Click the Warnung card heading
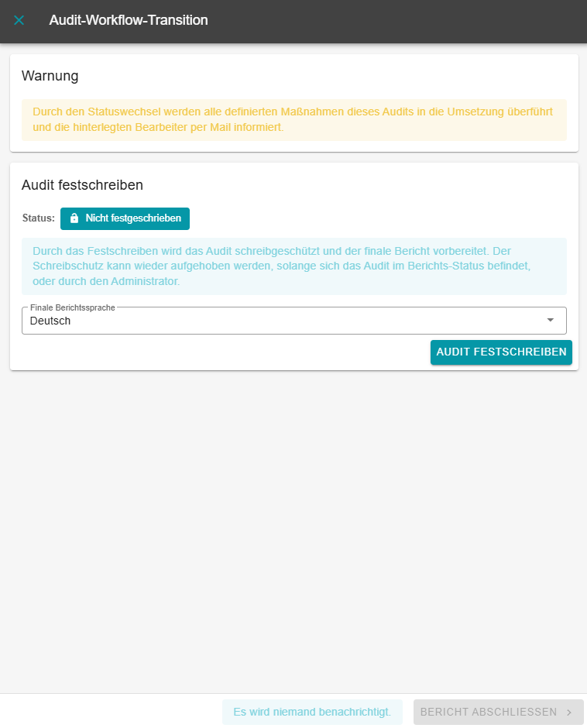587x728 pixels. coord(50,76)
